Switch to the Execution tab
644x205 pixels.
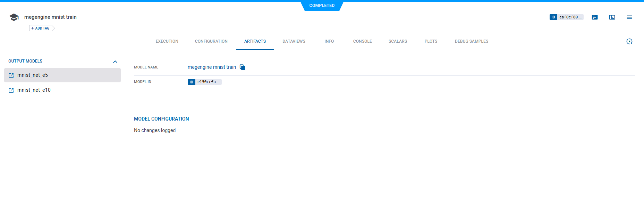click(167, 41)
